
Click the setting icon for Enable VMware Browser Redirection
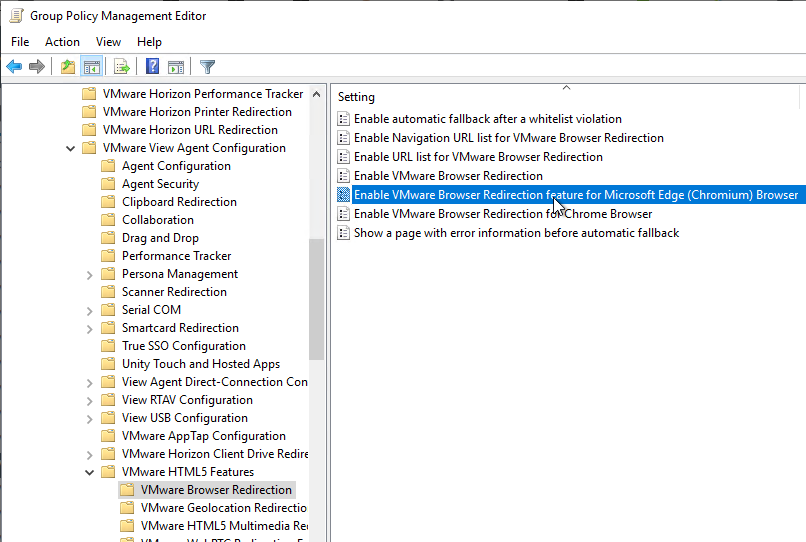[x=343, y=176]
